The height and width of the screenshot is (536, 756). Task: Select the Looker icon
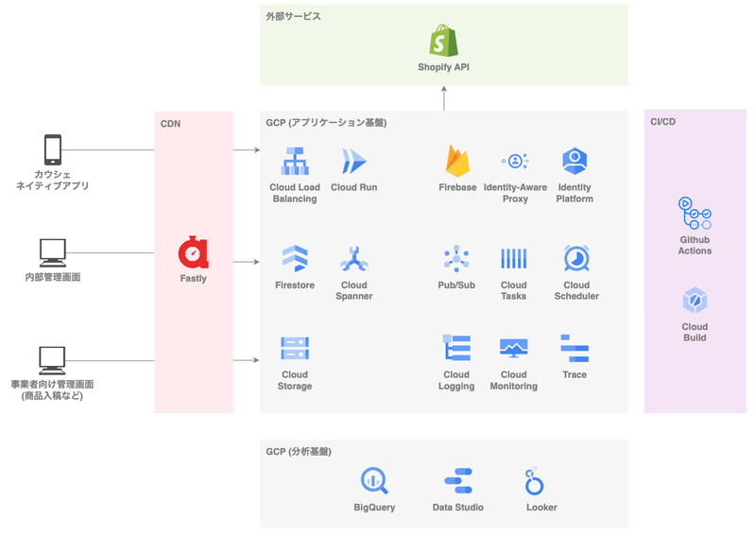click(x=534, y=480)
